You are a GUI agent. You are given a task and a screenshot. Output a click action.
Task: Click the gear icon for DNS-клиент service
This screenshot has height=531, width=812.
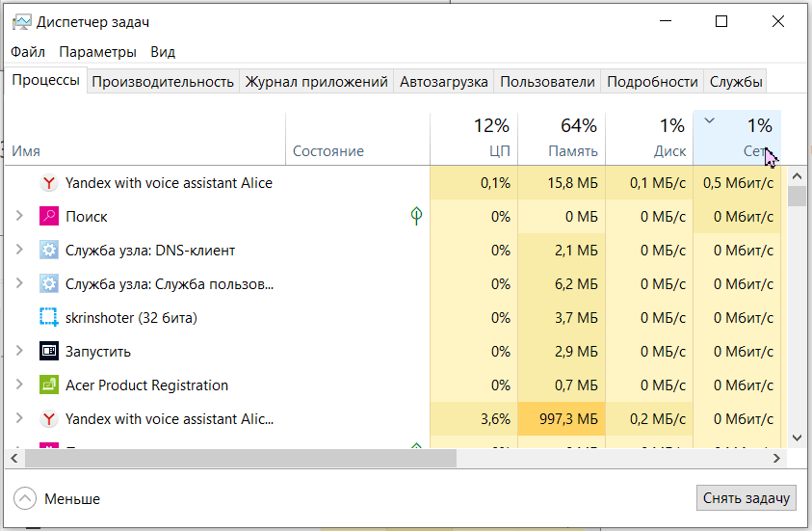click(x=48, y=251)
